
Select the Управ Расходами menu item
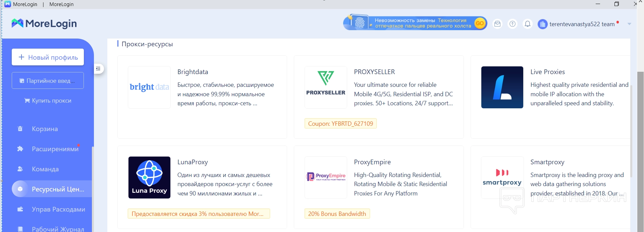pyautogui.click(x=58, y=209)
